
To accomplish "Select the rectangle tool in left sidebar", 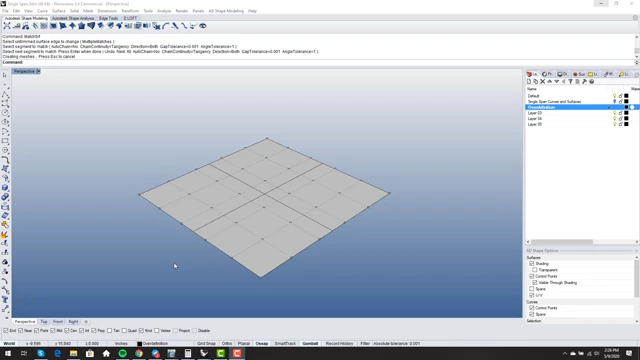I will pyautogui.click(x=5, y=141).
